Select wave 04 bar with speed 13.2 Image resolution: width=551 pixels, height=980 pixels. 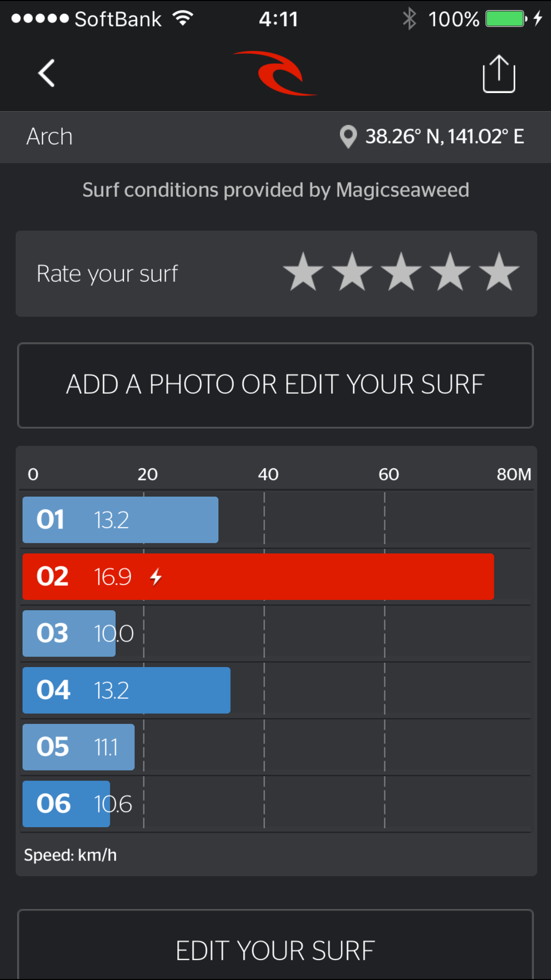tap(126, 690)
